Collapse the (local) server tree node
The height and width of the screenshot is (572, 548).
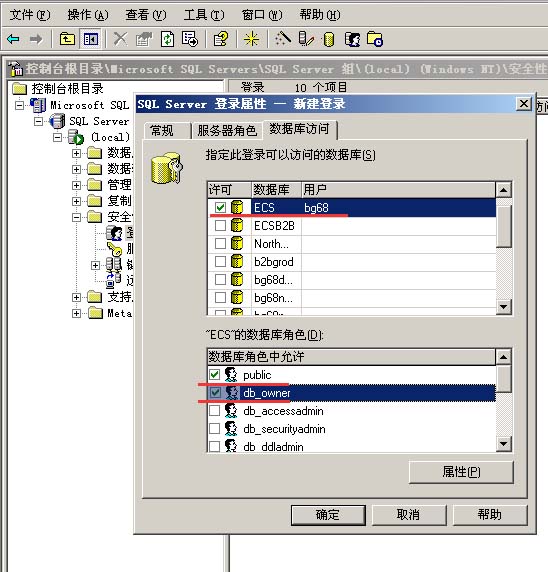click(57, 138)
